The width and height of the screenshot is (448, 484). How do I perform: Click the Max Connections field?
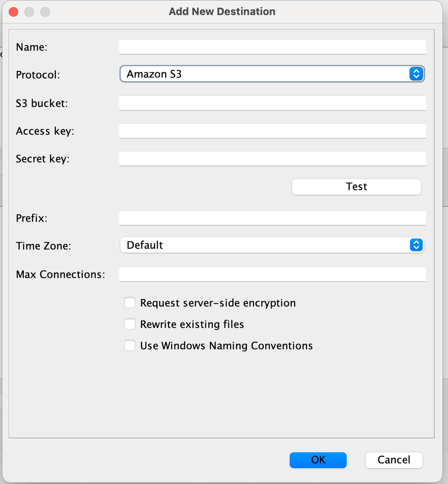point(272,274)
